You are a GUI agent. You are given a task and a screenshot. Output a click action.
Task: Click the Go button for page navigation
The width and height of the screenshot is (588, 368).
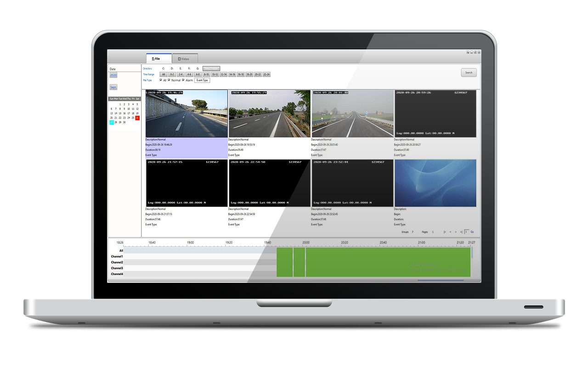click(472, 232)
